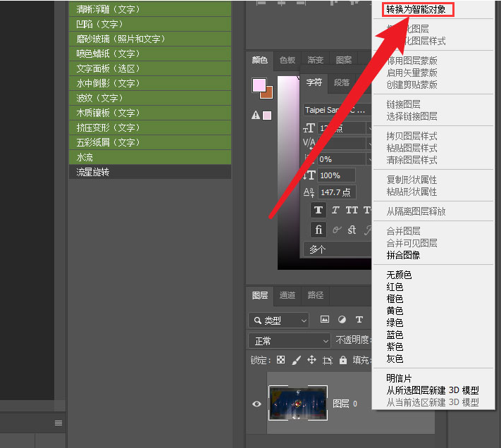The image size is (501, 448).
Task: Select the 流星旋转 action in the list
Action: pyautogui.click(x=150, y=172)
